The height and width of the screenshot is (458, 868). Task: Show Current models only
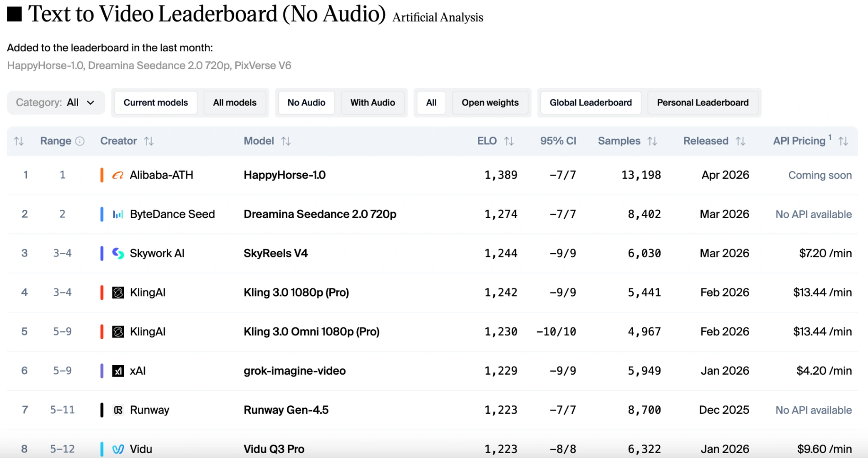pos(155,103)
